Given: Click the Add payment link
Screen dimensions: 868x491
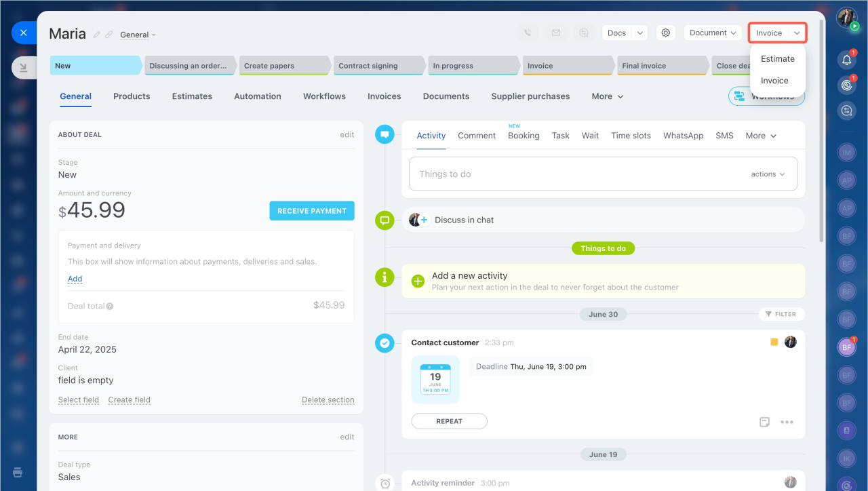Looking at the screenshot, I should point(75,279).
